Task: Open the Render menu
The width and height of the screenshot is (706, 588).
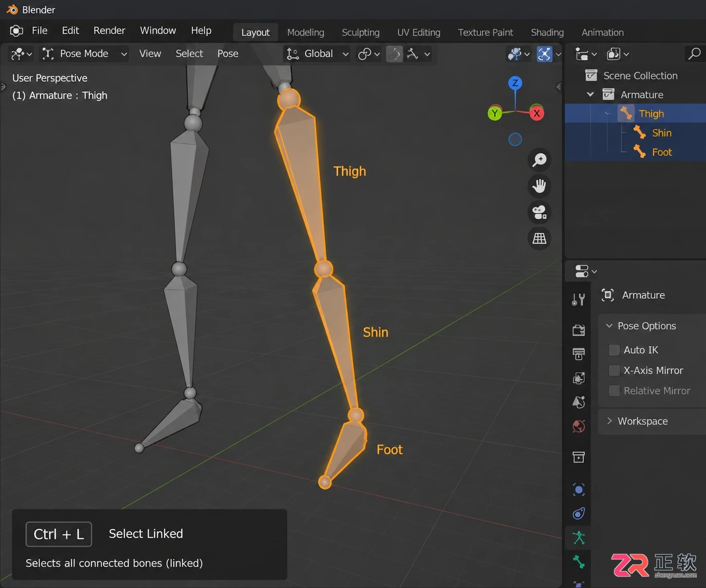Action: click(x=109, y=31)
